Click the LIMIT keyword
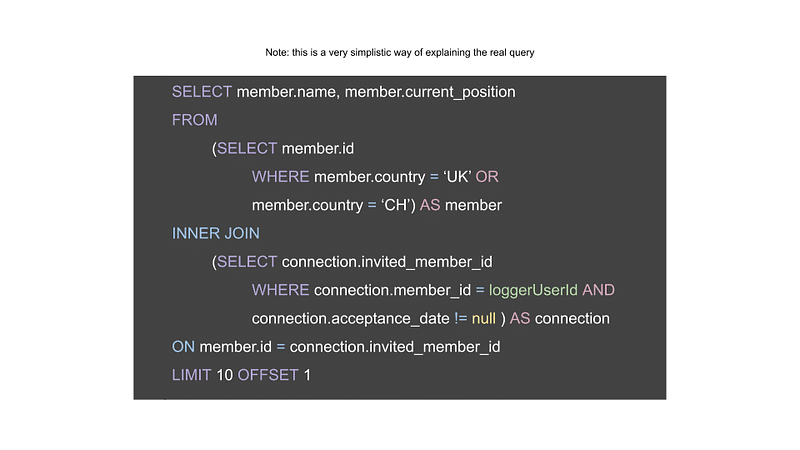The height and width of the screenshot is (450, 800). pos(191,376)
